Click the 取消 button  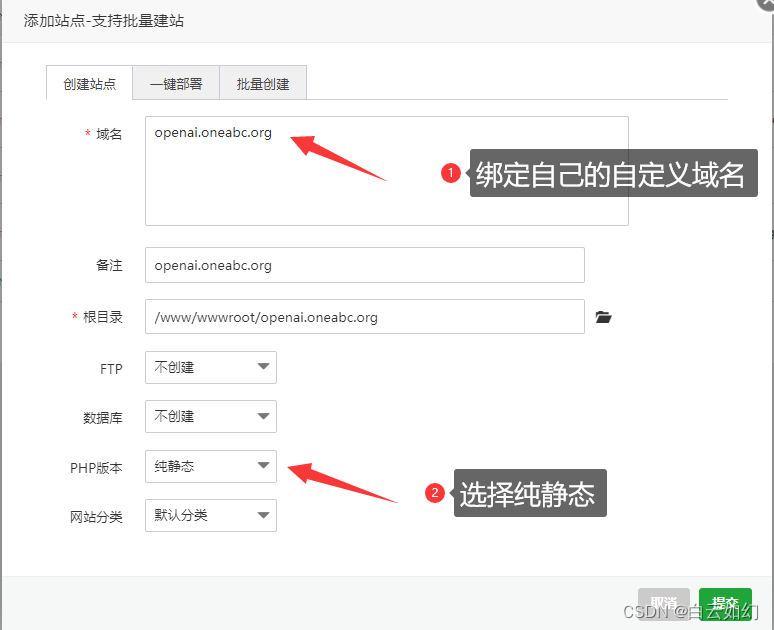[663, 603]
